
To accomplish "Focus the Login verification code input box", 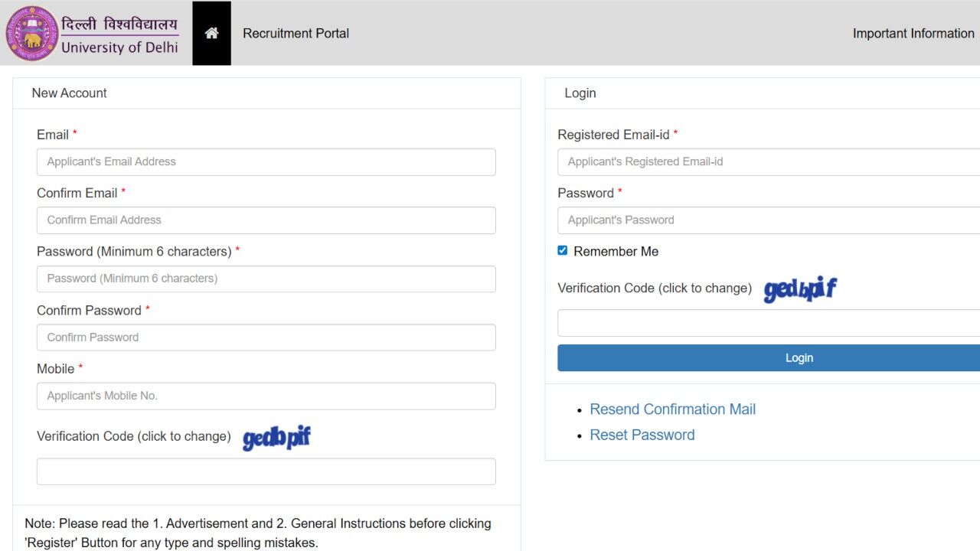I will 768,323.
